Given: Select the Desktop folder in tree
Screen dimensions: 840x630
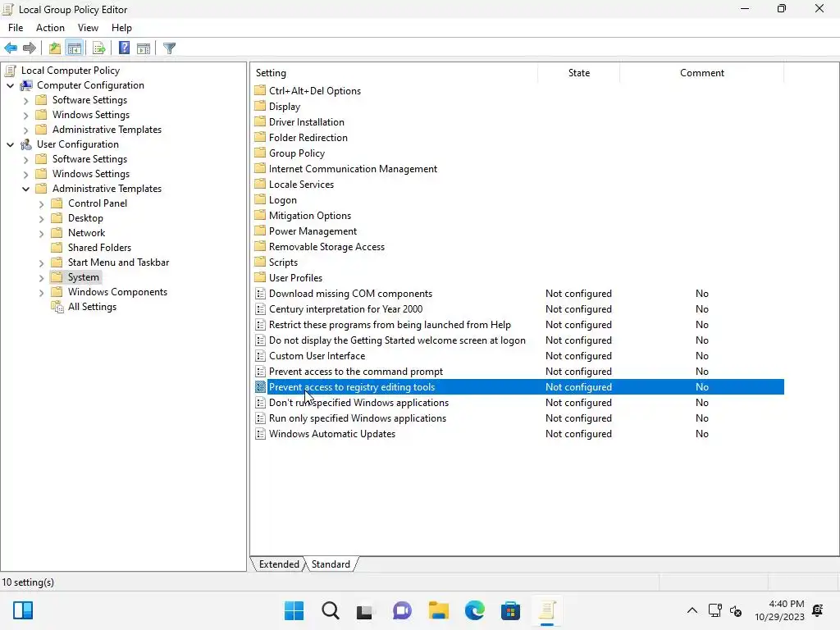Looking at the screenshot, I should click(85, 218).
